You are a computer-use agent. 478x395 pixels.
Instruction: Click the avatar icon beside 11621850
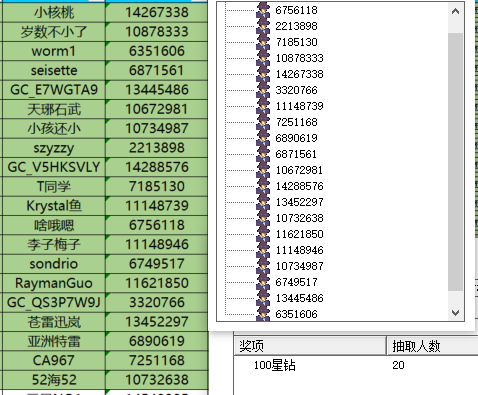[x=263, y=234]
